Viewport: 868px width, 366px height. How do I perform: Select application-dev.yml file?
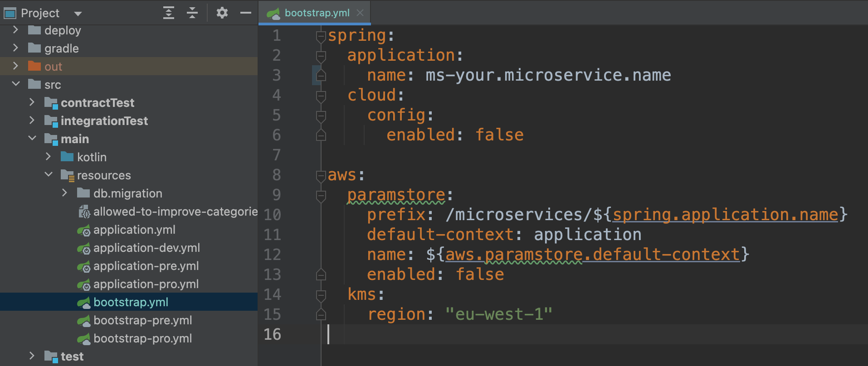[146, 248]
